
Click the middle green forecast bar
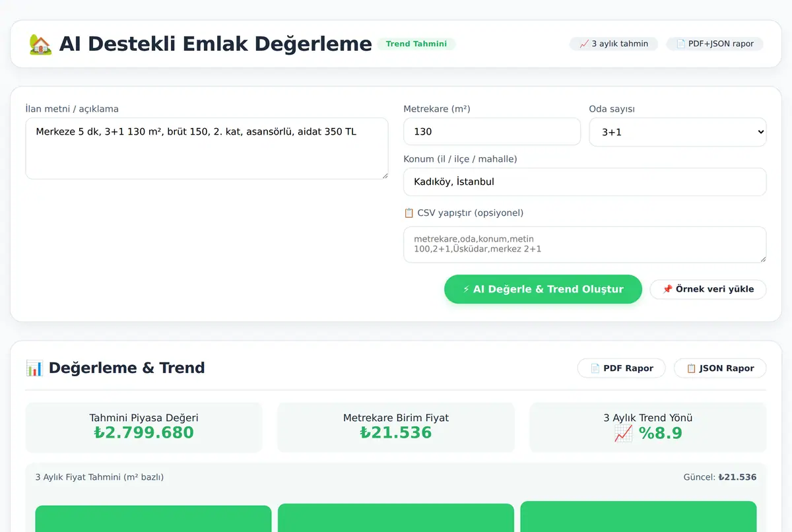pyautogui.click(x=396, y=518)
